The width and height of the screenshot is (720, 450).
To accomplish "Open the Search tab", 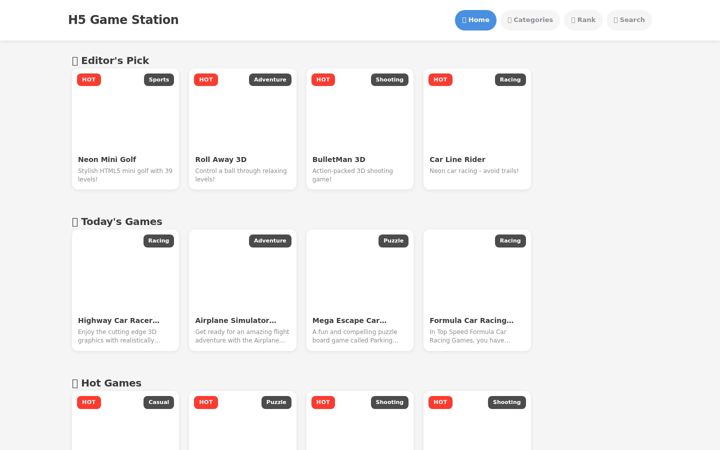I will tap(629, 20).
